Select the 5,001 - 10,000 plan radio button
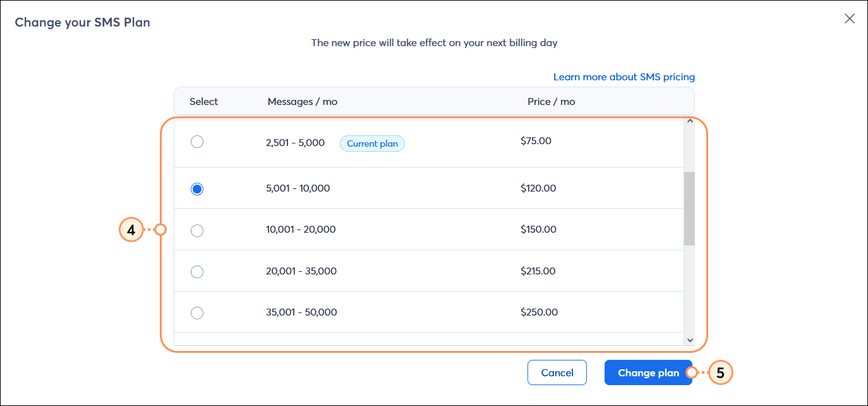 click(197, 189)
